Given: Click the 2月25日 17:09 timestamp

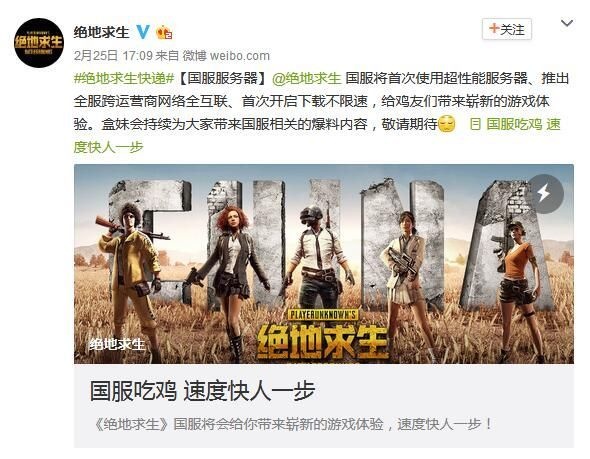Looking at the screenshot, I should click(113, 56).
